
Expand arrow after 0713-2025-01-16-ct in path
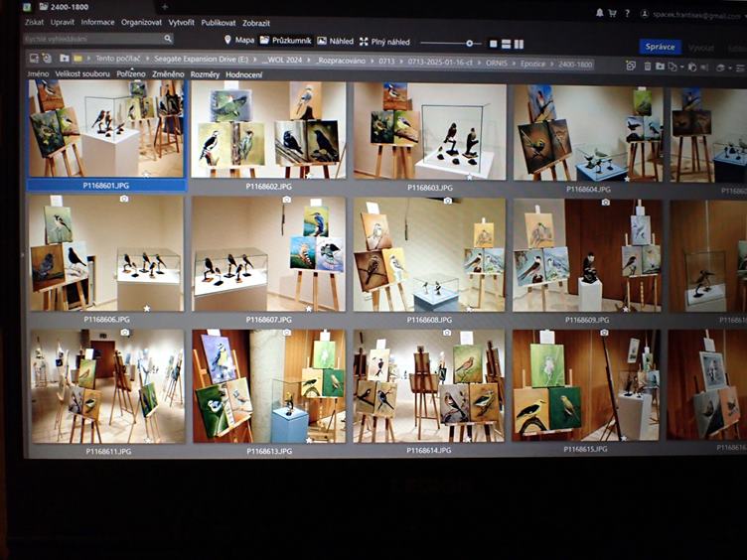[x=479, y=63]
